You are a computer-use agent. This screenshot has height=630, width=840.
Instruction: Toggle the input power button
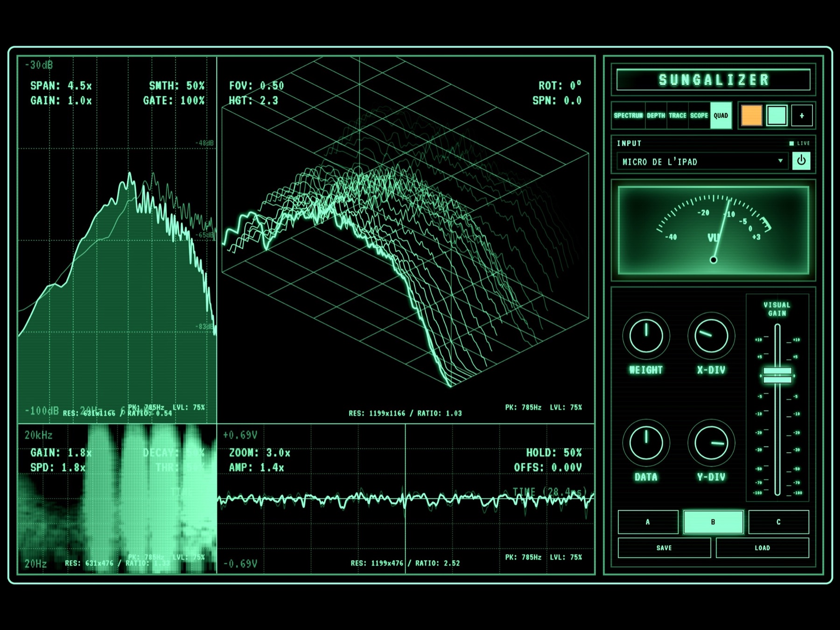(801, 161)
